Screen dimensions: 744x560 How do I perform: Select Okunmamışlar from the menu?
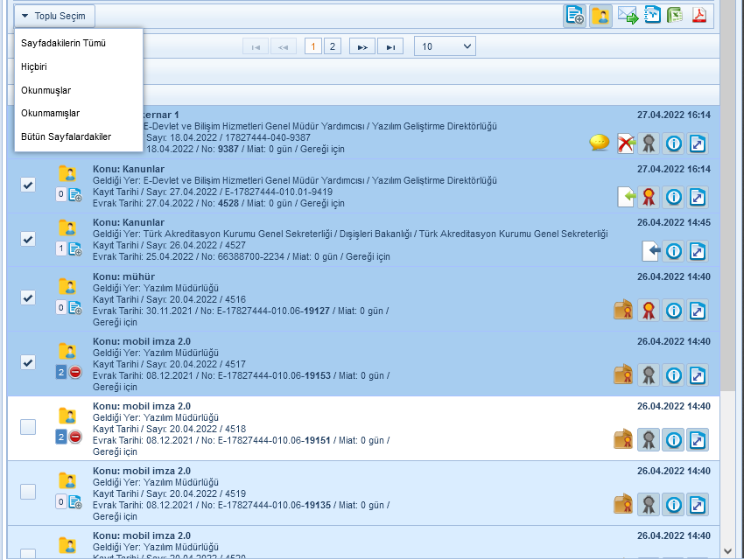point(51,113)
